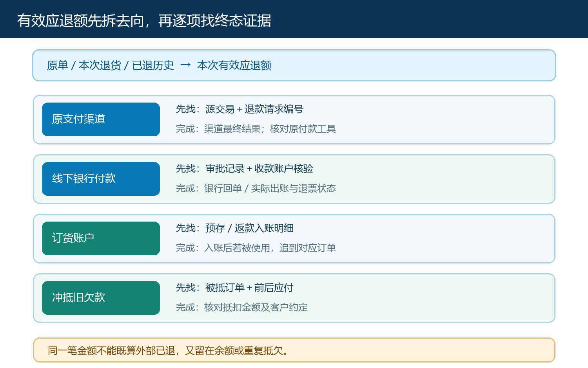Screen dimensions: 588x368
Task: Select text 完成：入账后若被使用，追到对应订单
Action: coord(256,248)
